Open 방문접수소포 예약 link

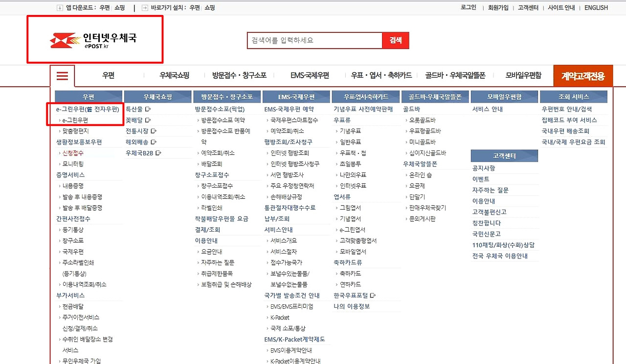click(223, 120)
